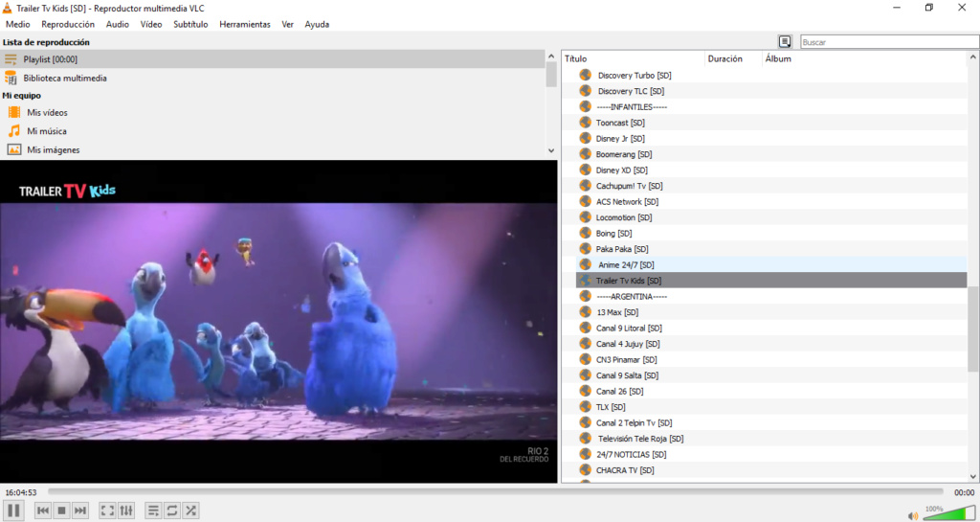Click the playback seek bar
The height and width of the screenshot is (522, 980).
click(x=495, y=492)
